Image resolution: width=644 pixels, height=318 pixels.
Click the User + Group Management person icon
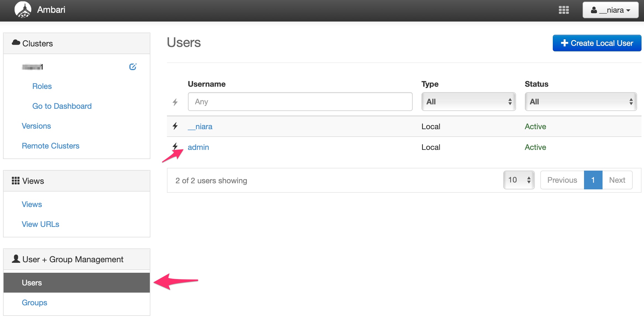click(16, 259)
